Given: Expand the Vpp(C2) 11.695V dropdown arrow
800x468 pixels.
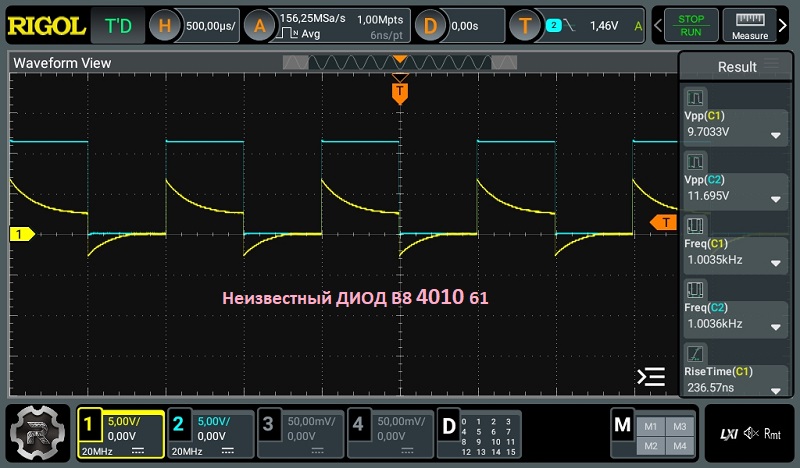Looking at the screenshot, I should [775, 199].
